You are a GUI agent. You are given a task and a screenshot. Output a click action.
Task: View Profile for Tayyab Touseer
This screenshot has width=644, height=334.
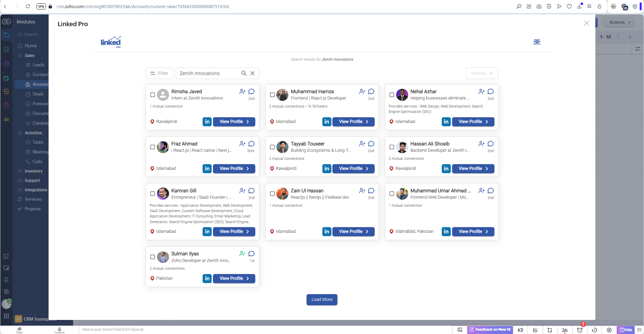pyautogui.click(x=353, y=169)
